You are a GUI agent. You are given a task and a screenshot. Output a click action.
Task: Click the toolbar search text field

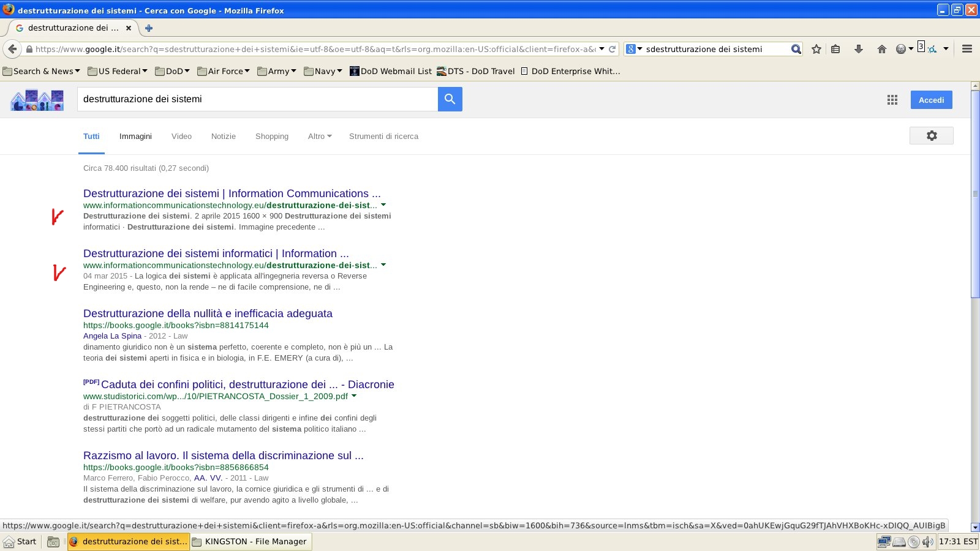click(717, 49)
